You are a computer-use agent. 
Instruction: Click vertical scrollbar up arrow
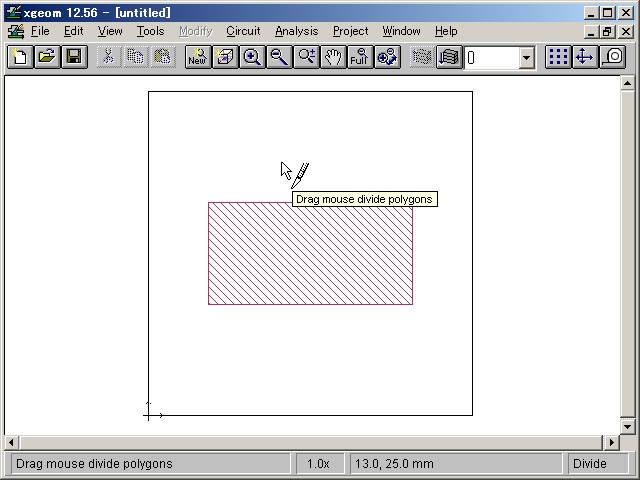point(628,83)
